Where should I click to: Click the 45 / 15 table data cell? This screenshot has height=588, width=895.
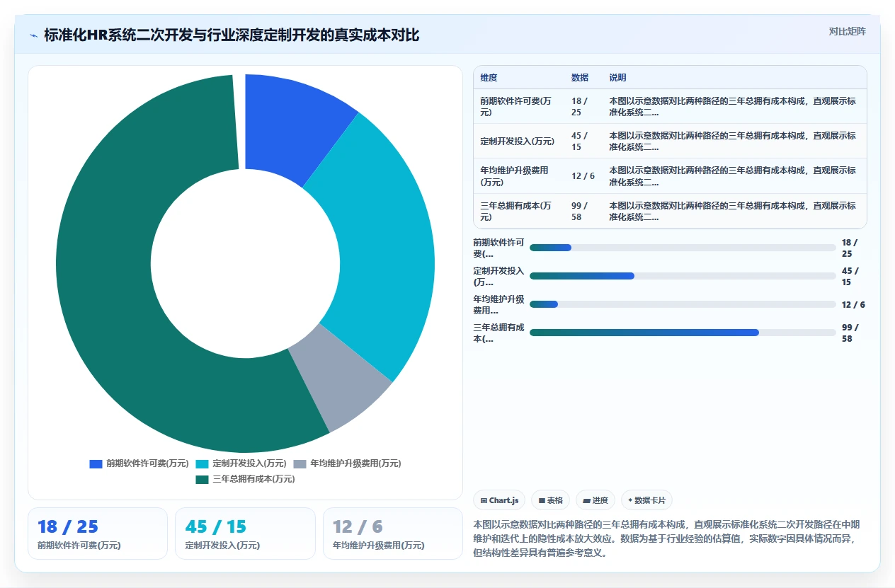click(x=584, y=141)
